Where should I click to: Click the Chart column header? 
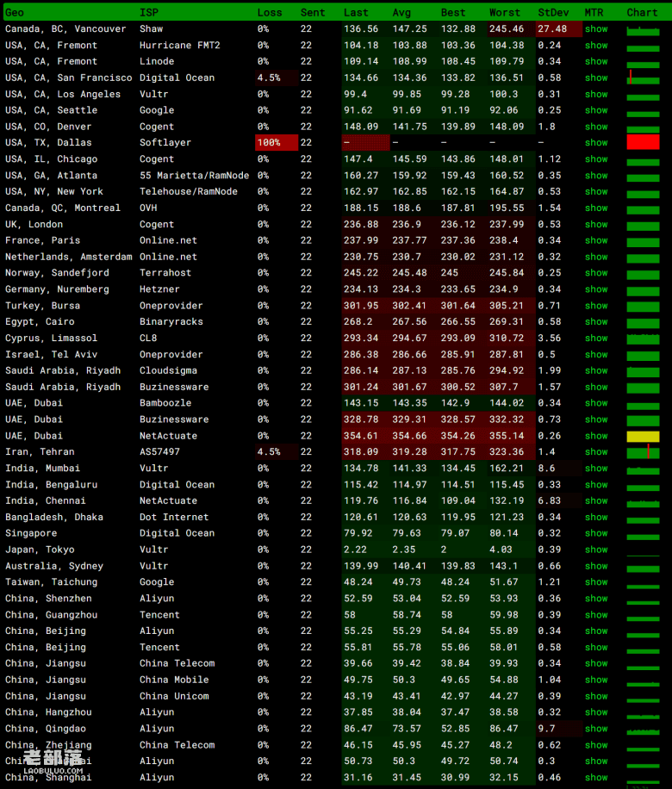click(x=642, y=13)
